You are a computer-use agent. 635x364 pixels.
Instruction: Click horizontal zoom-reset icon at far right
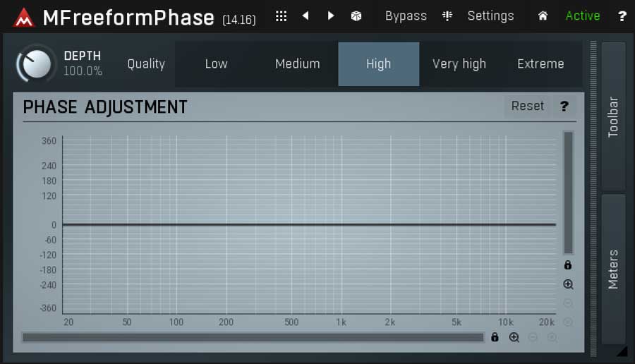tap(552, 337)
